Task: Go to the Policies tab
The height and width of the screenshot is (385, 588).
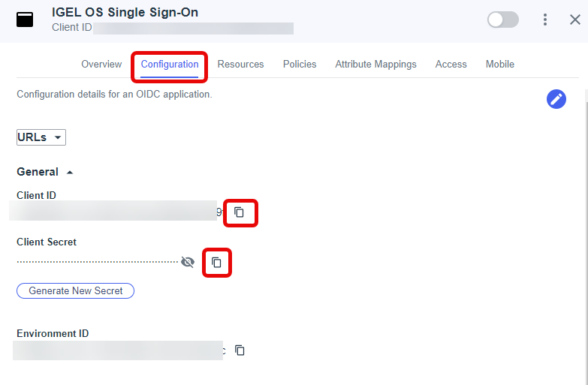Action: click(300, 65)
